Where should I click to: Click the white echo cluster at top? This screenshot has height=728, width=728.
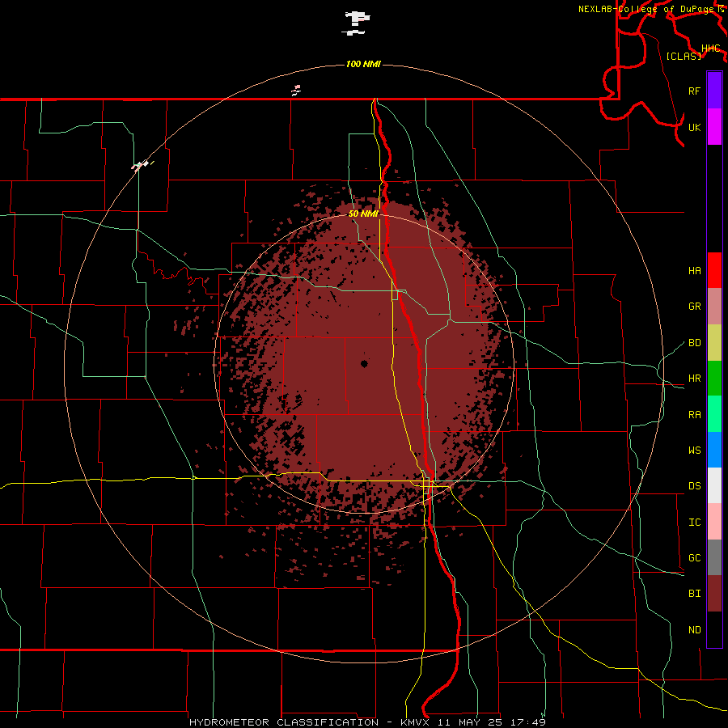357,23
